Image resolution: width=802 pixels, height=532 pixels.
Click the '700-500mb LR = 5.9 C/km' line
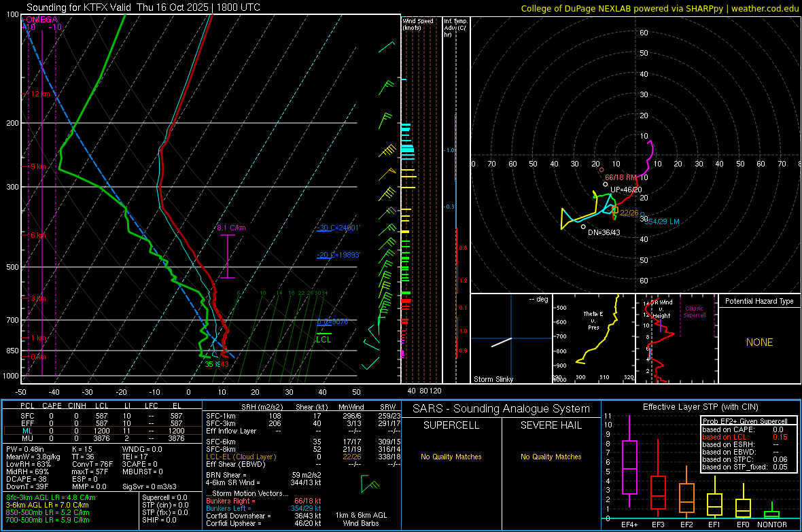point(48,520)
